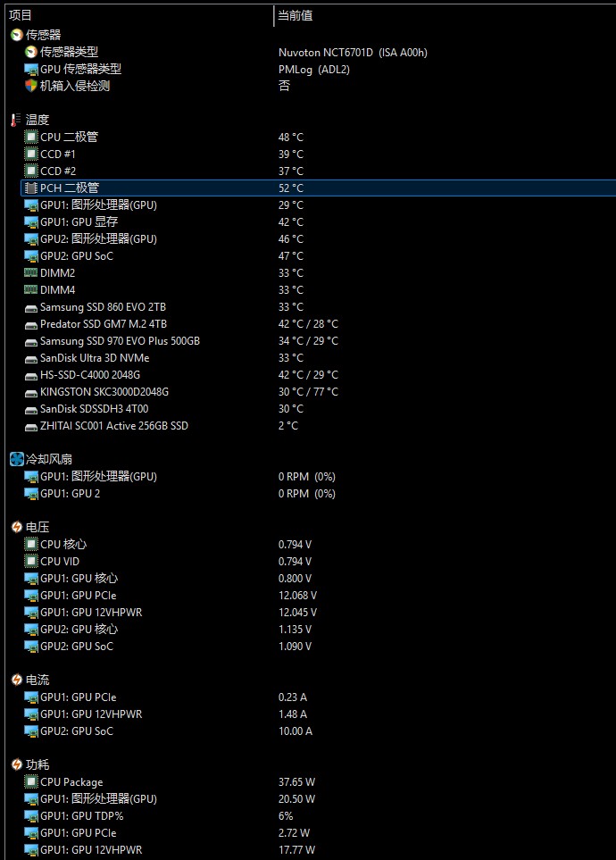Click the 0.23 A value
The image size is (616, 860).
pos(293,697)
